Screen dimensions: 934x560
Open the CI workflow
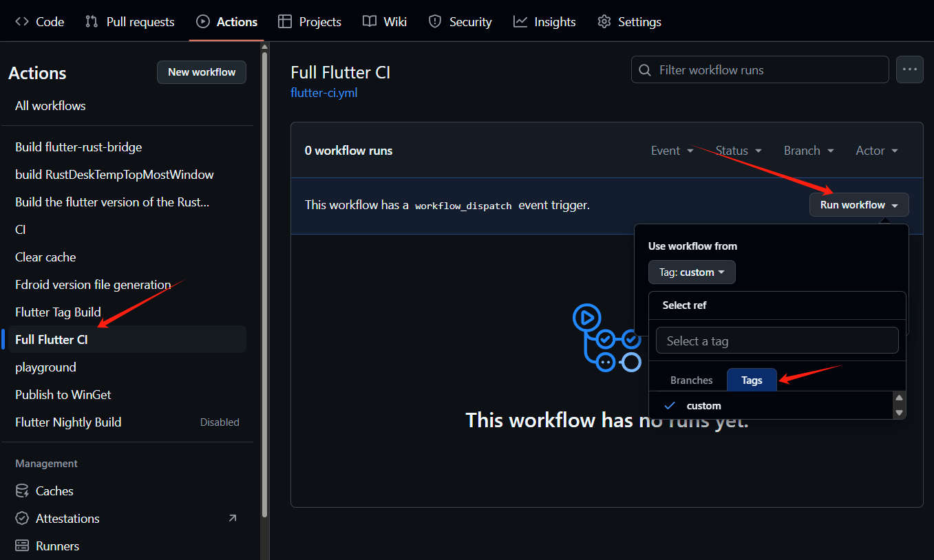(x=127, y=230)
